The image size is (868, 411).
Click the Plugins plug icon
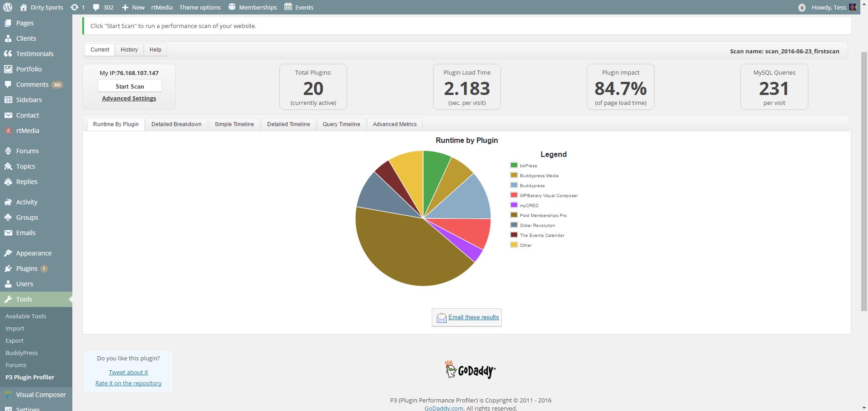coord(8,269)
